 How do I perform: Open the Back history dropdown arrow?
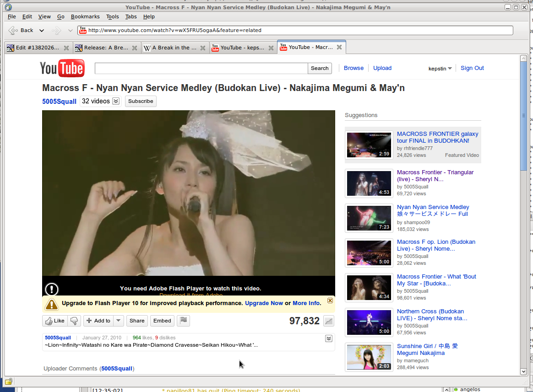point(42,31)
